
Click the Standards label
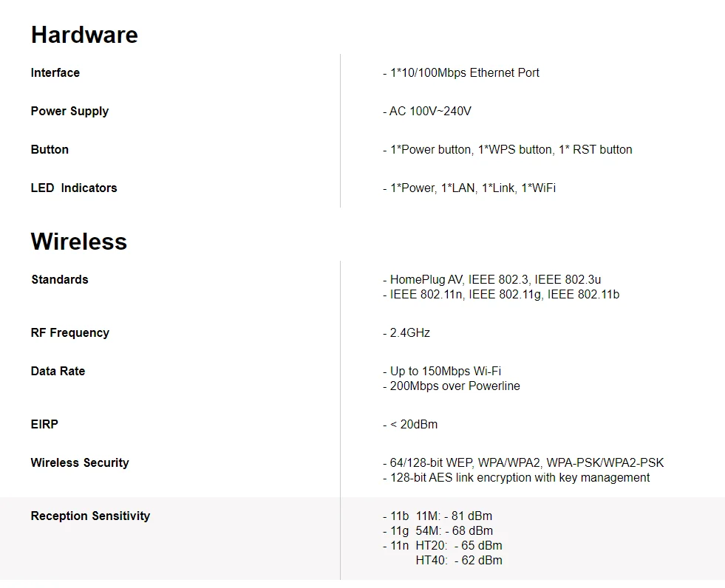click(60, 279)
